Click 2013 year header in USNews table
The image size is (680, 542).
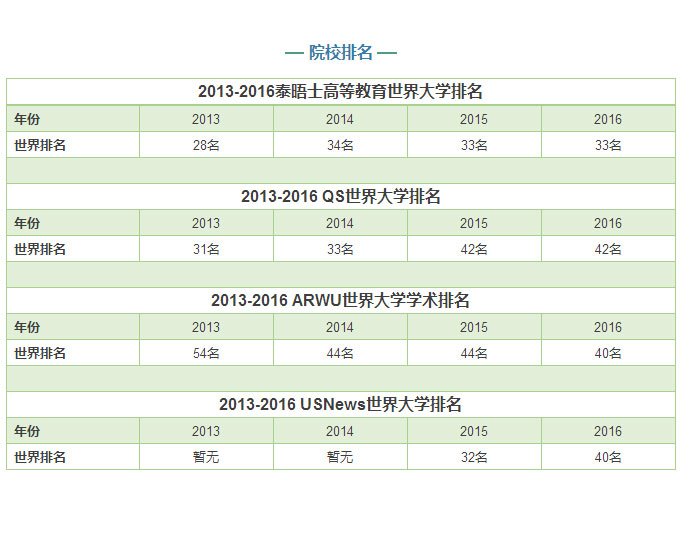[206, 431]
